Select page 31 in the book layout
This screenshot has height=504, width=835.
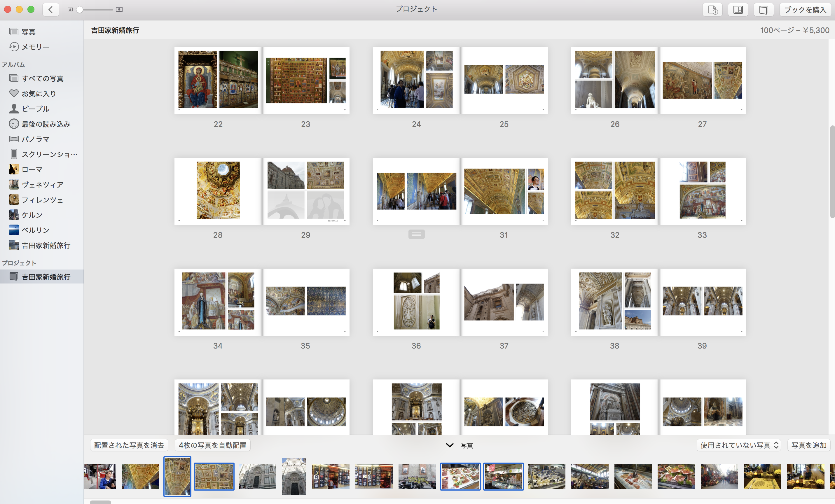click(505, 191)
